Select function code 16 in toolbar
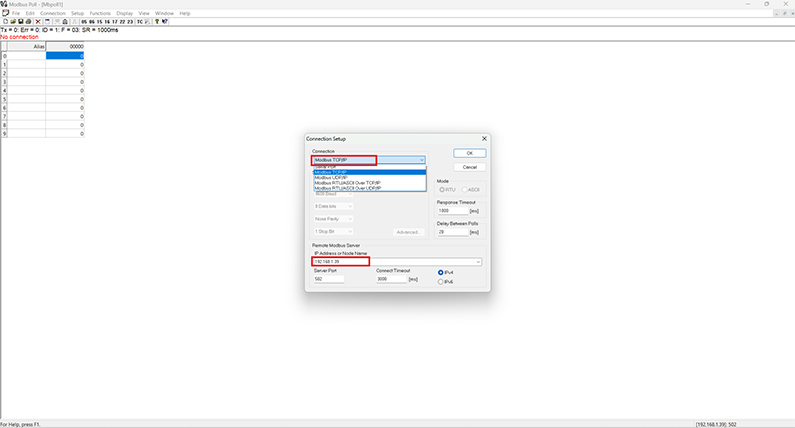Image resolution: width=795 pixels, height=428 pixels. click(105, 21)
